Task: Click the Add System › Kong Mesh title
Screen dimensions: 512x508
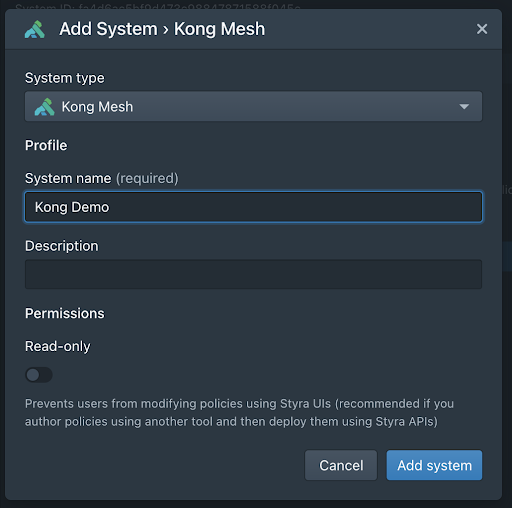Action: [162, 29]
